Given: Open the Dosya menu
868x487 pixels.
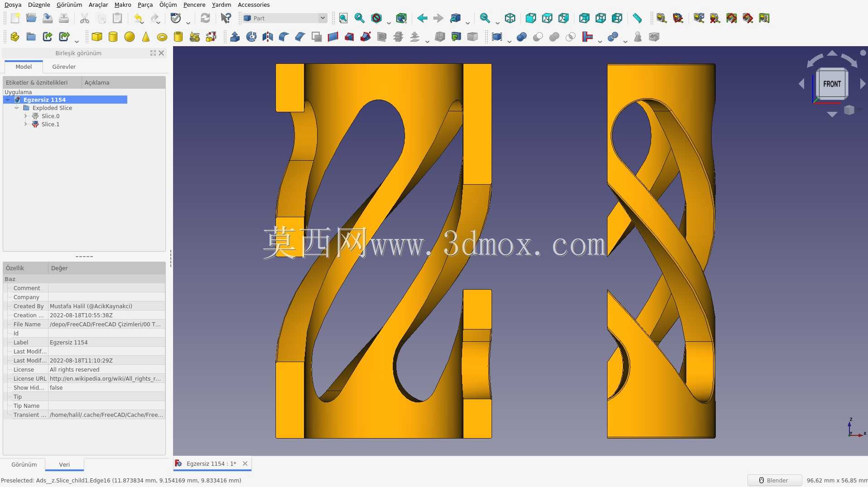Looking at the screenshot, I should click(x=13, y=5).
